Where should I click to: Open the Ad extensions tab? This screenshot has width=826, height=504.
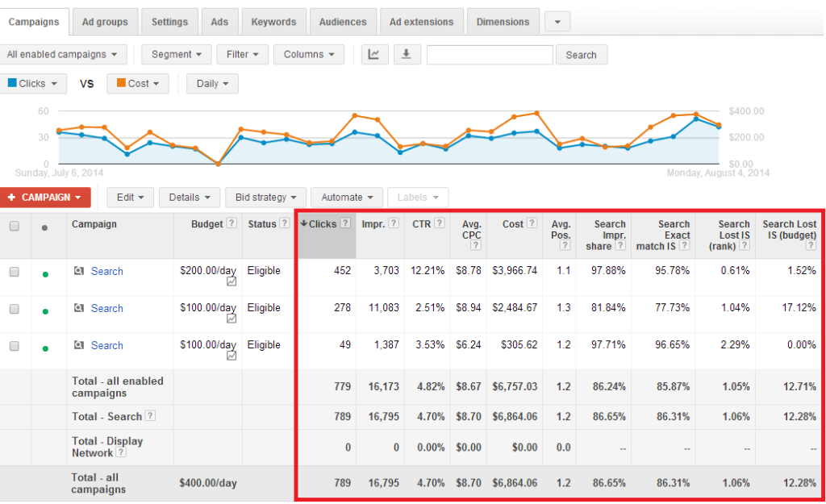(x=421, y=22)
